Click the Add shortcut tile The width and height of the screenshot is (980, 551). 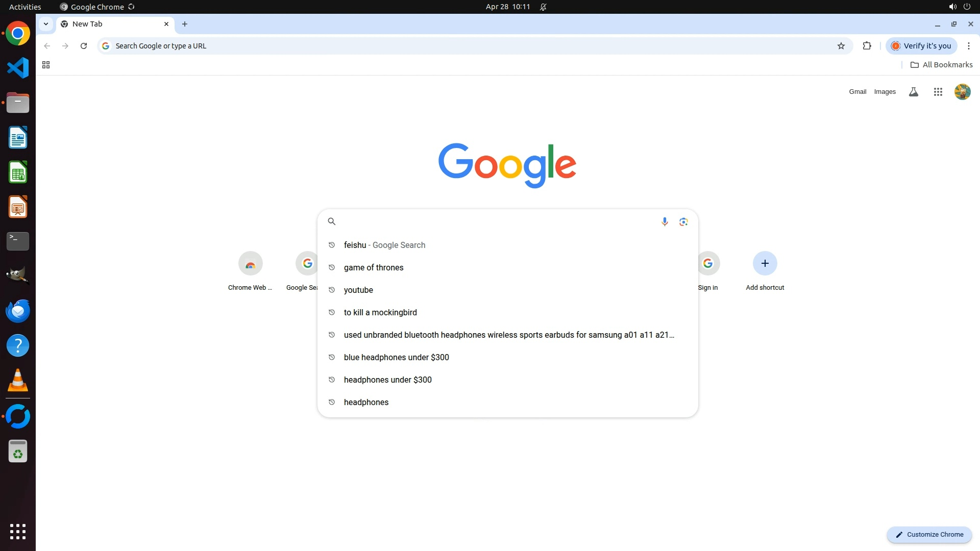tap(765, 270)
